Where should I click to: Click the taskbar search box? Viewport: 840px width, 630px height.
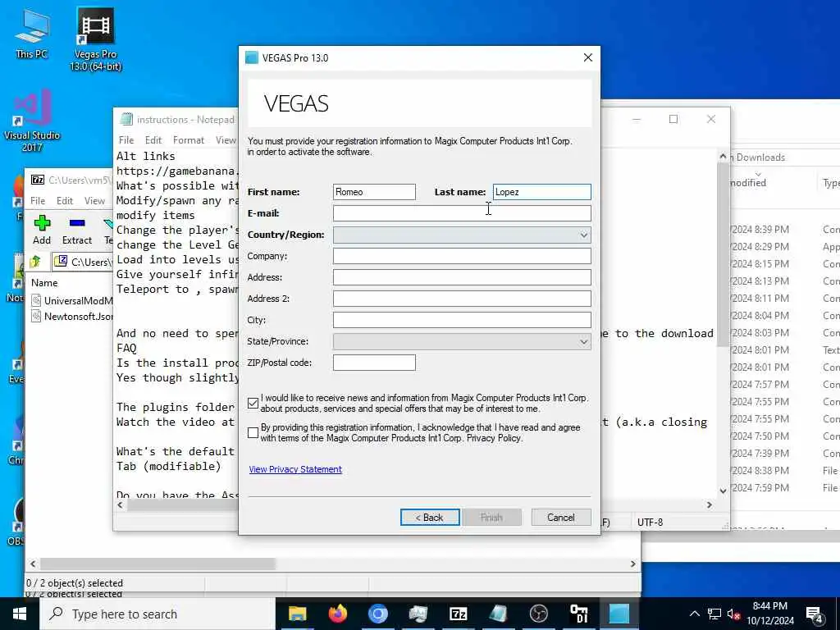tap(157, 614)
